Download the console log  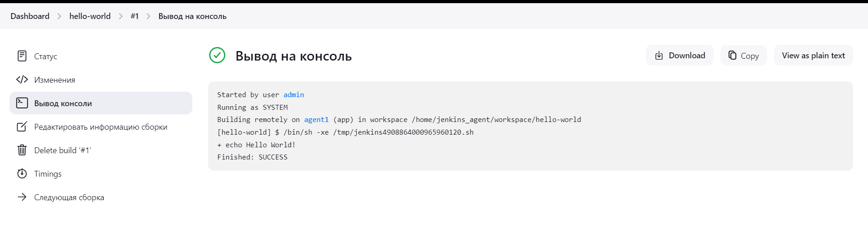coord(680,55)
